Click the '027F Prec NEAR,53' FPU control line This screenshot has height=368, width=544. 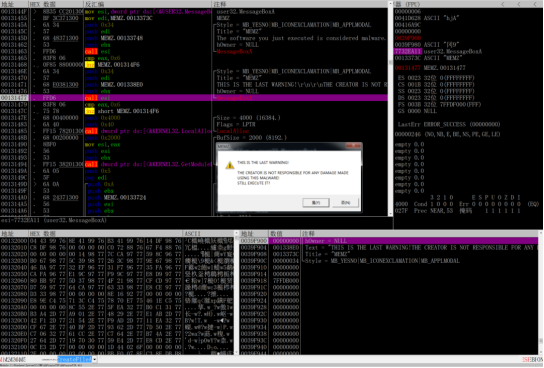[457, 211]
